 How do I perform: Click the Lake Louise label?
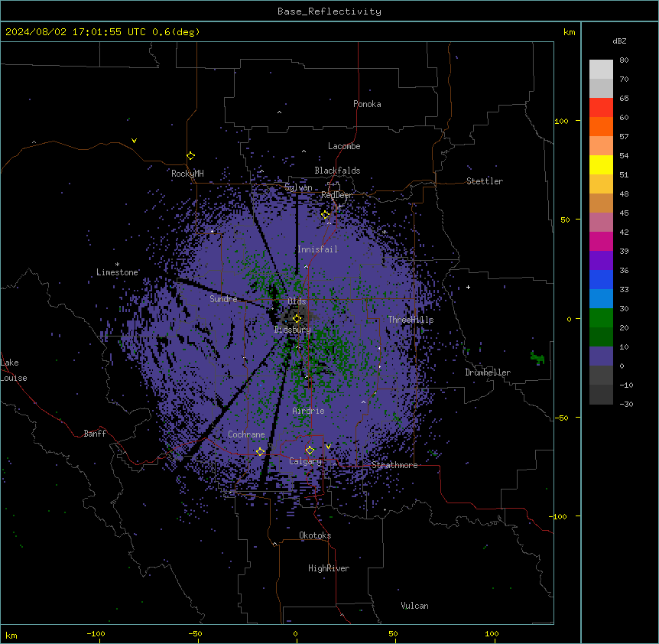pyautogui.click(x=14, y=370)
